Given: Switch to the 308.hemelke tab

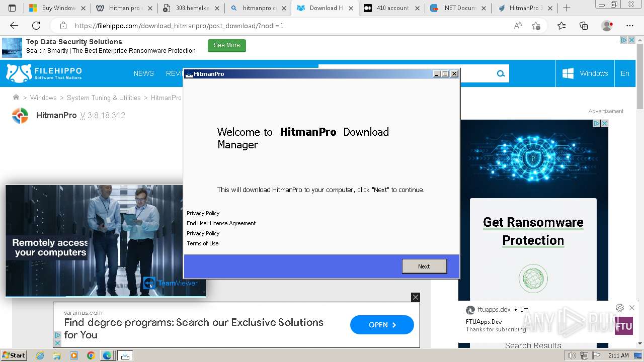Looking at the screenshot, I should [x=191, y=8].
